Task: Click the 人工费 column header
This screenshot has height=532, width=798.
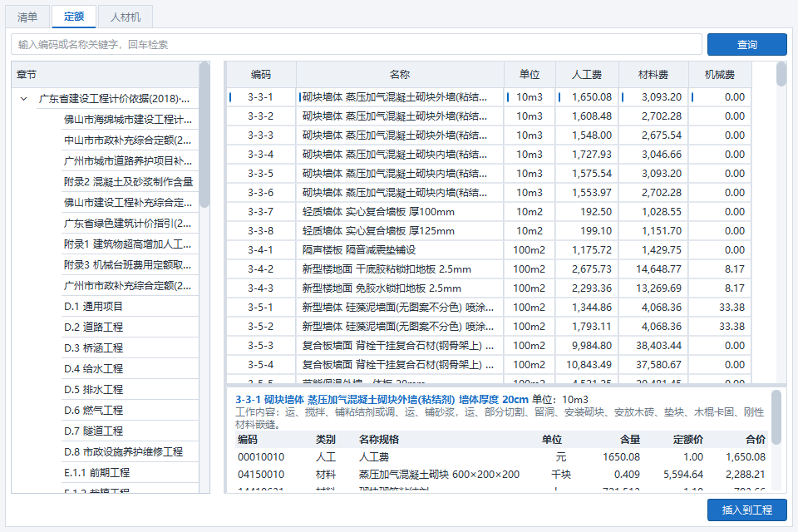Action: pos(587,75)
